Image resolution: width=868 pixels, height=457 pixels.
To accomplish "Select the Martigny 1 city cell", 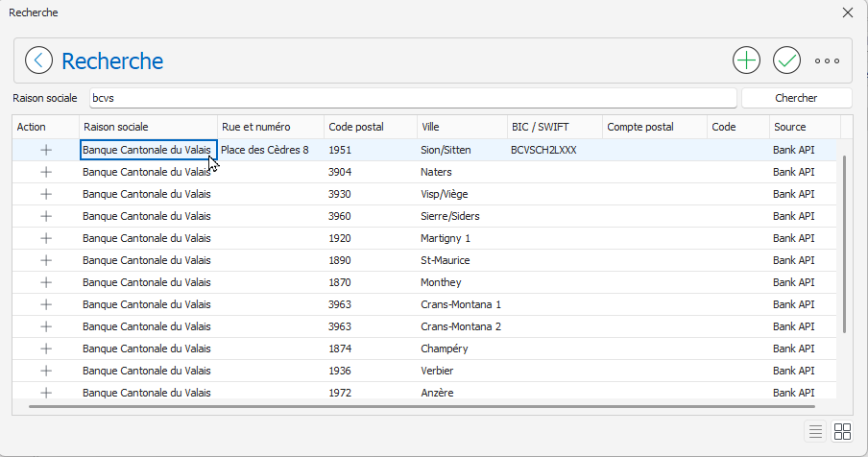I will (462, 238).
